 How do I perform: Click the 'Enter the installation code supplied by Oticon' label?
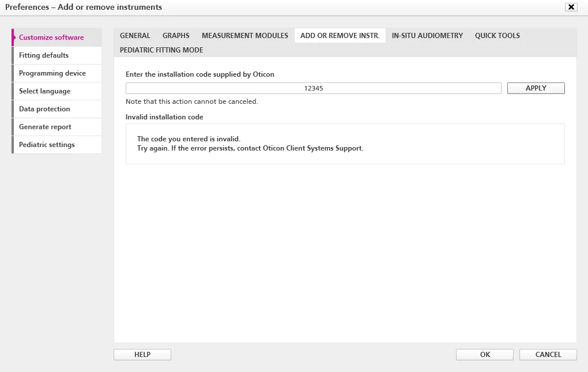[200, 74]
